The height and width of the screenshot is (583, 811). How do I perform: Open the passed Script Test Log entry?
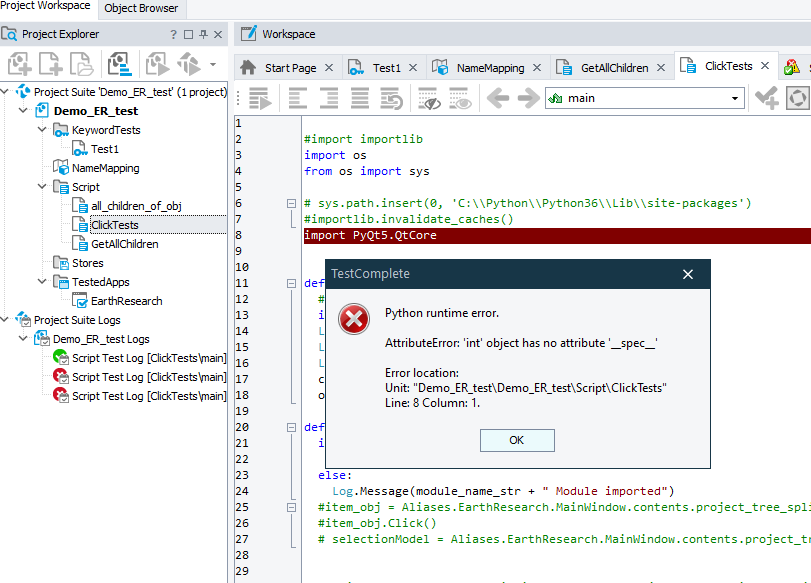[148, 358]
